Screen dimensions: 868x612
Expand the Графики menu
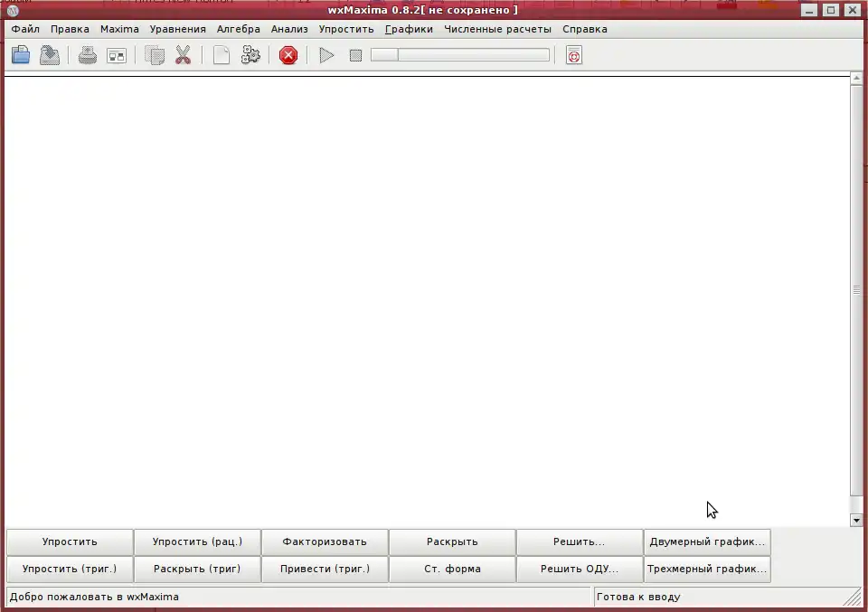(409, 29)
